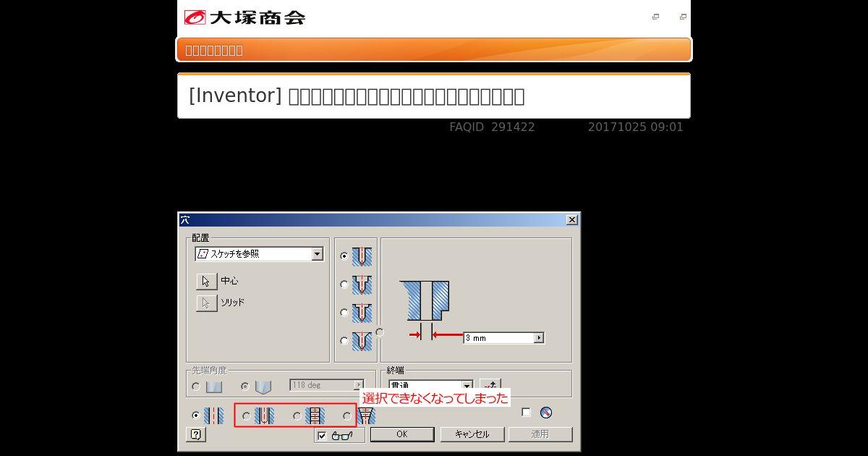Click the FAQID 291422 text
The width and height of the screenshot is (868, 456).
click(x=492, y=127)
